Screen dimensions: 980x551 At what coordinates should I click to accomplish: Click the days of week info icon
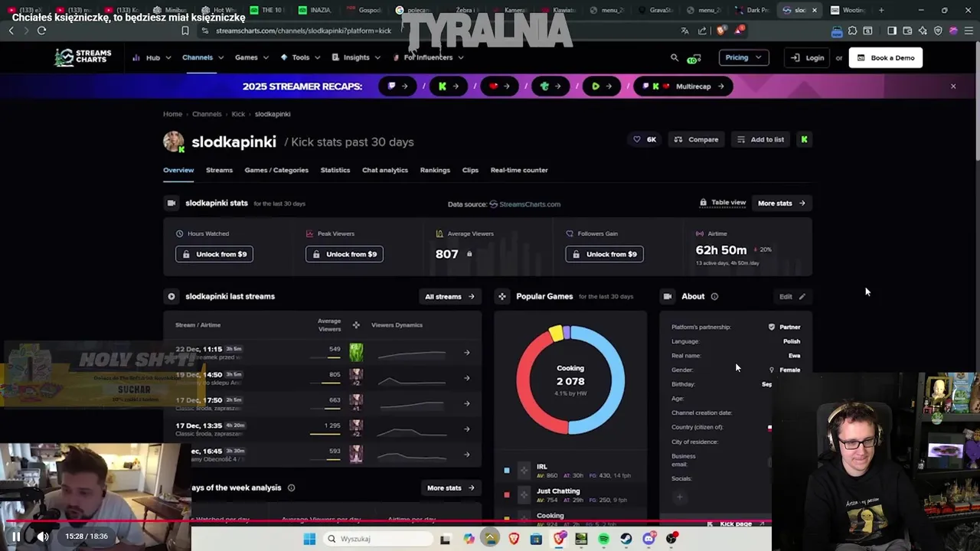click(x=291, y=487)
